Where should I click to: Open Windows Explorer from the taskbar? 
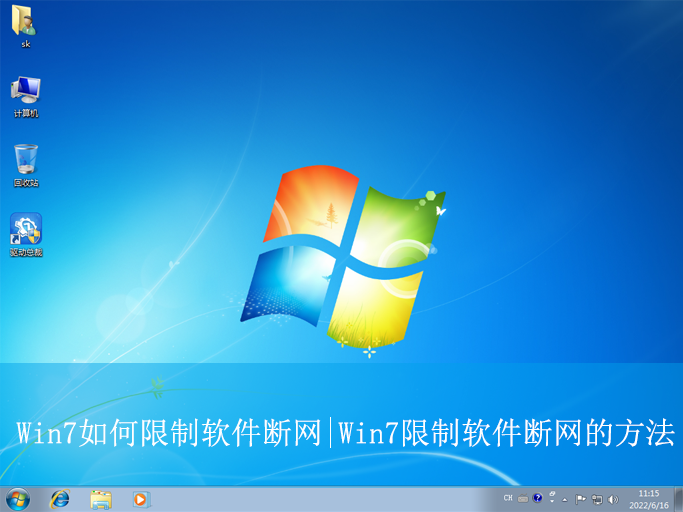tap(100, 498)
